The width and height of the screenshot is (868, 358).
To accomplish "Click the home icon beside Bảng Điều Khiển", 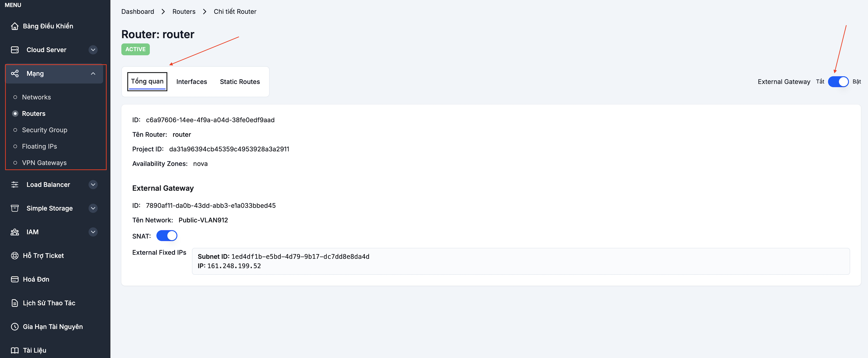I will pos(14,26).
